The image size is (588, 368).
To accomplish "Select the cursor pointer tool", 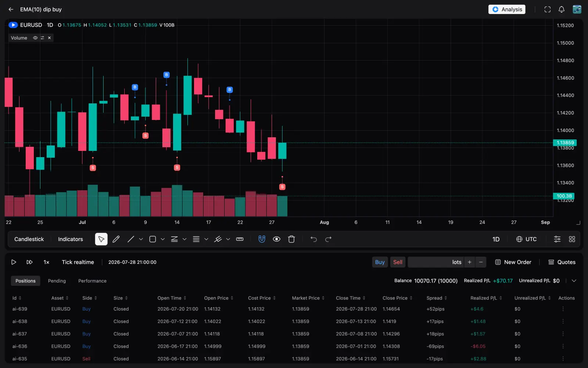I will coord(101,239).
